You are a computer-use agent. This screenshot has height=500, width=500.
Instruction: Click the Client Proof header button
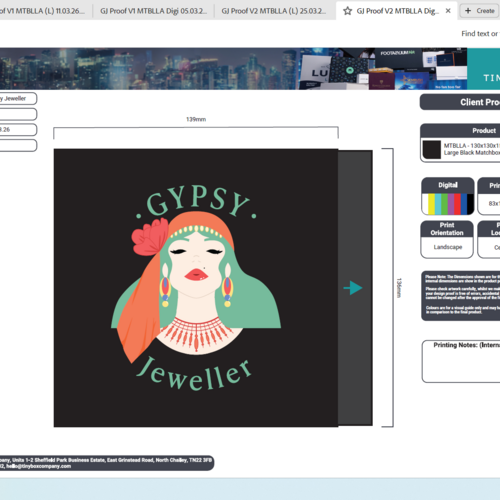click(x=460, y=102)
